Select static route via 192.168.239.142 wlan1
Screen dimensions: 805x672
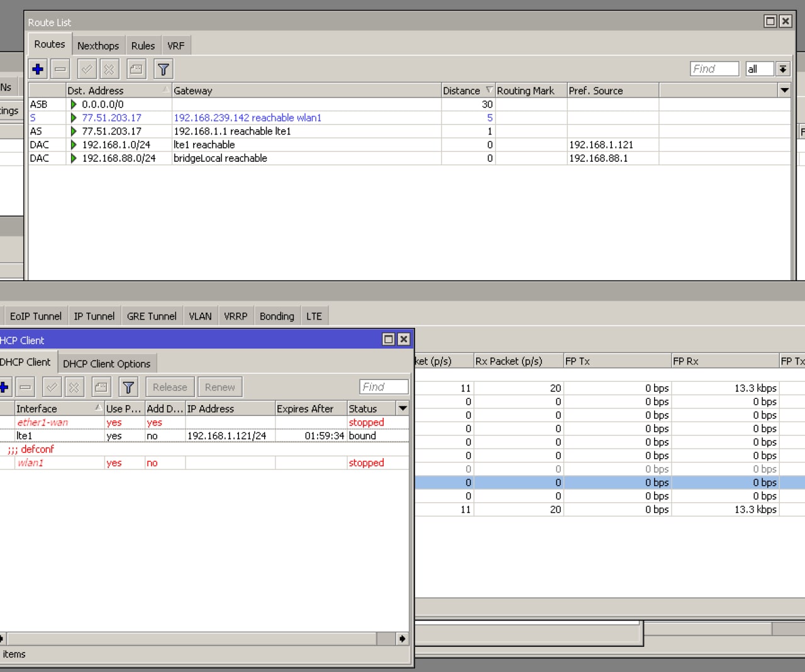pyautogui.click(x=409, y=118)
